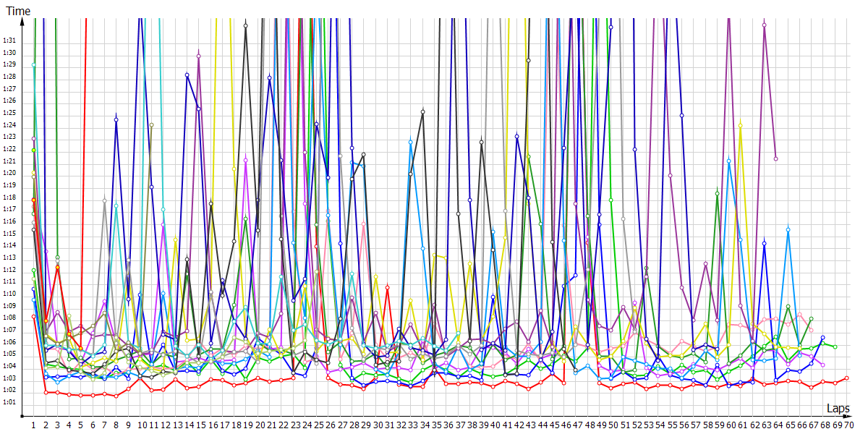Select lap 35 label on x-axis
Screen dimensions: 868x434
pyautogui.click(x=436, y=424)
